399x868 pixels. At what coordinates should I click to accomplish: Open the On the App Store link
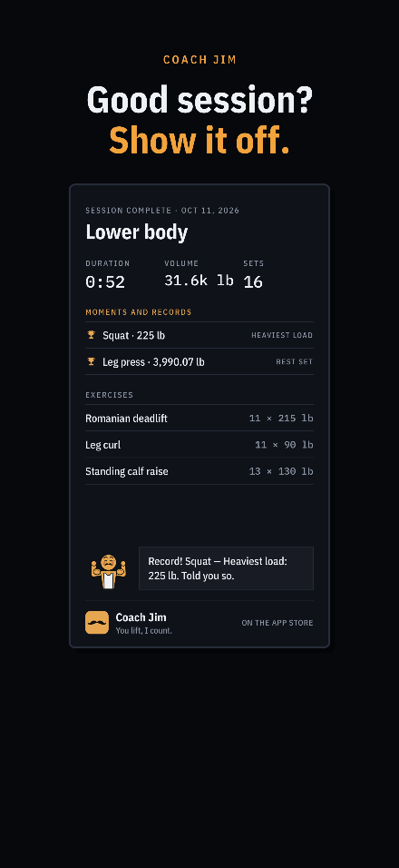(x=277, y=623)
